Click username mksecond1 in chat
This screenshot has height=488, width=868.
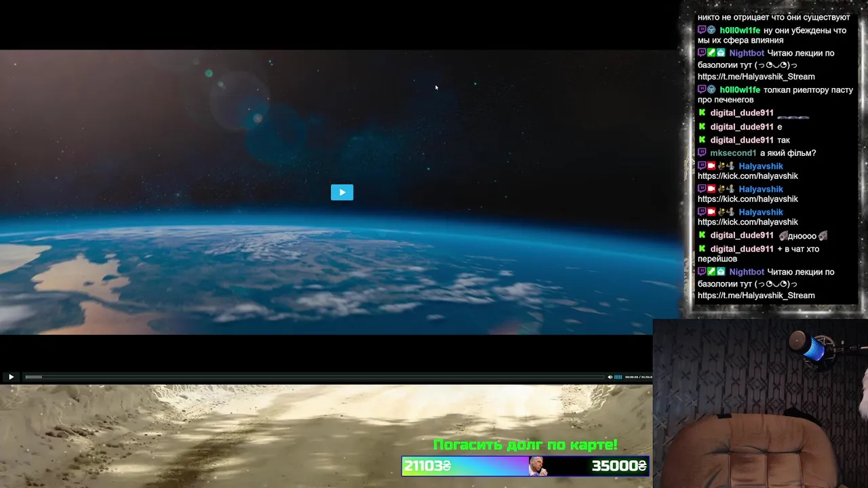point(733,153)
